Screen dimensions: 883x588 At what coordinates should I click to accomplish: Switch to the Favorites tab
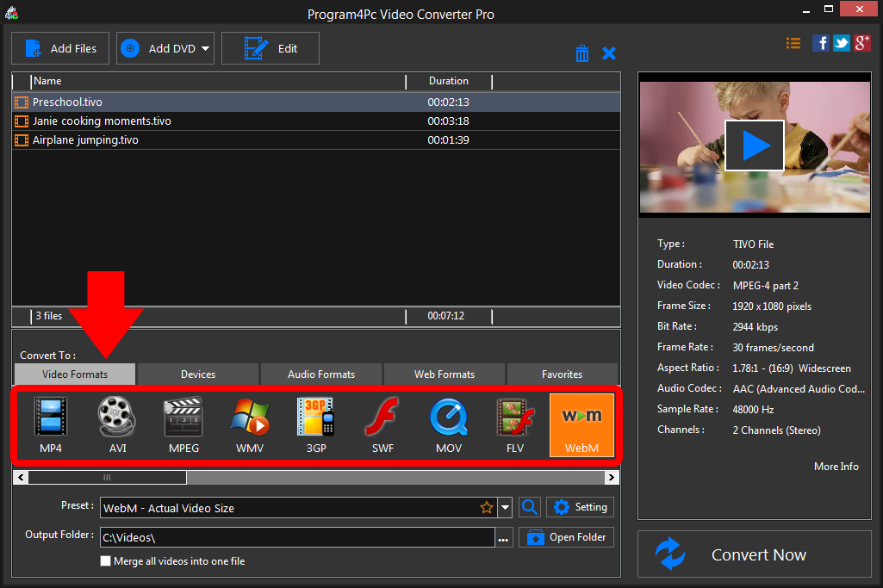[x=562, y=374]
